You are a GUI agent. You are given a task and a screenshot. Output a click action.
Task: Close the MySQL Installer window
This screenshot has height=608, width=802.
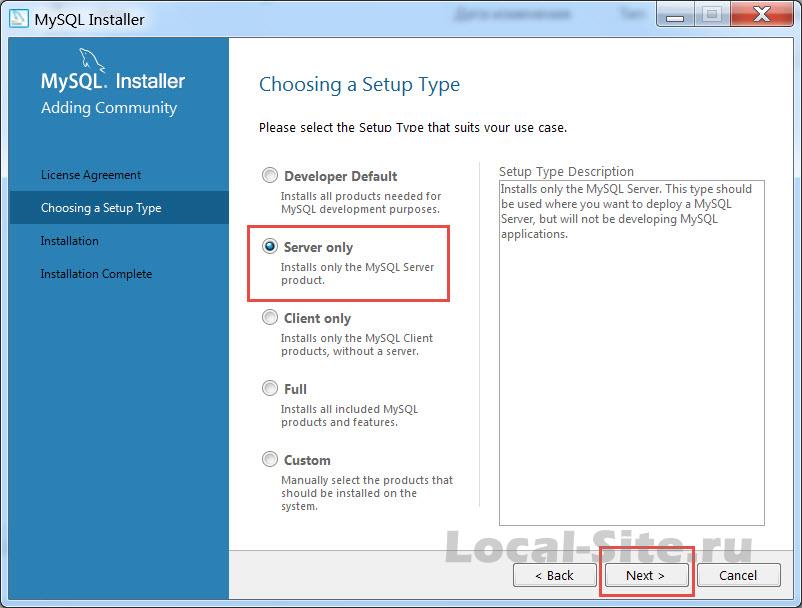762,14
